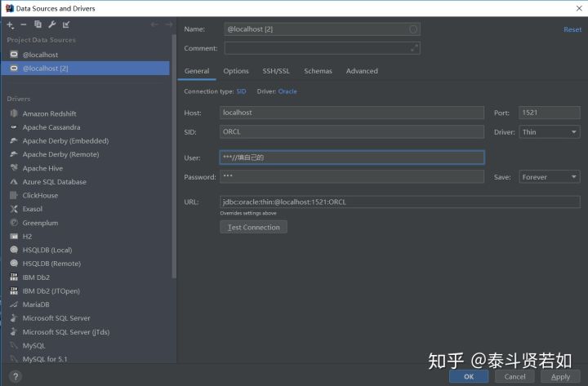The image size is (588, 386).
Task: Duplicate the selected data source
Action: tap(38, 24)
